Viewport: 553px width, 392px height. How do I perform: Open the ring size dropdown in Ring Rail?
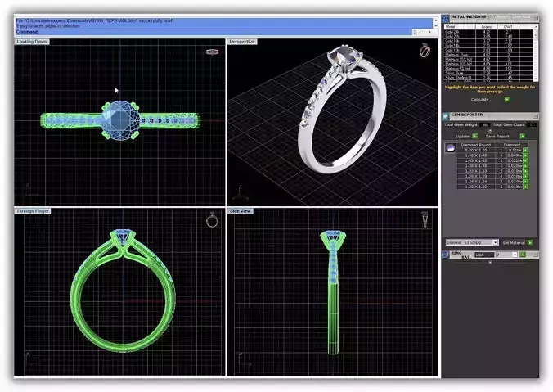click(x=515, y=255)
